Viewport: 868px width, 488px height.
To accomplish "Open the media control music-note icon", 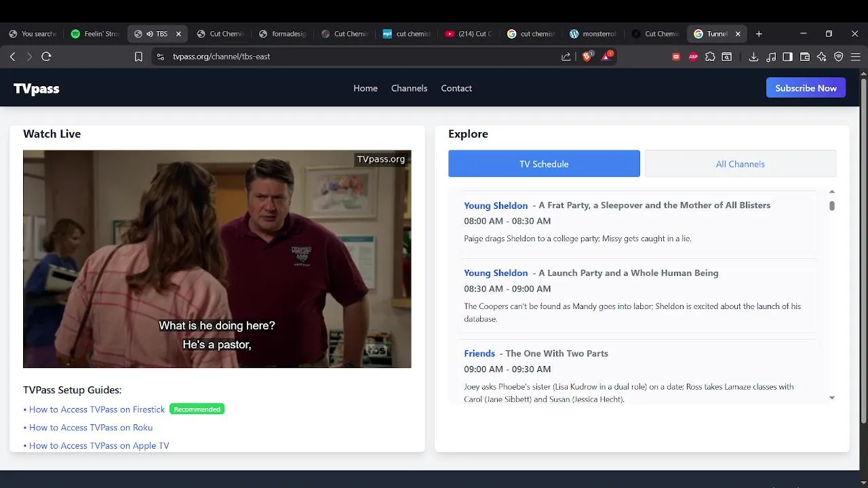I will click(770, 57).
